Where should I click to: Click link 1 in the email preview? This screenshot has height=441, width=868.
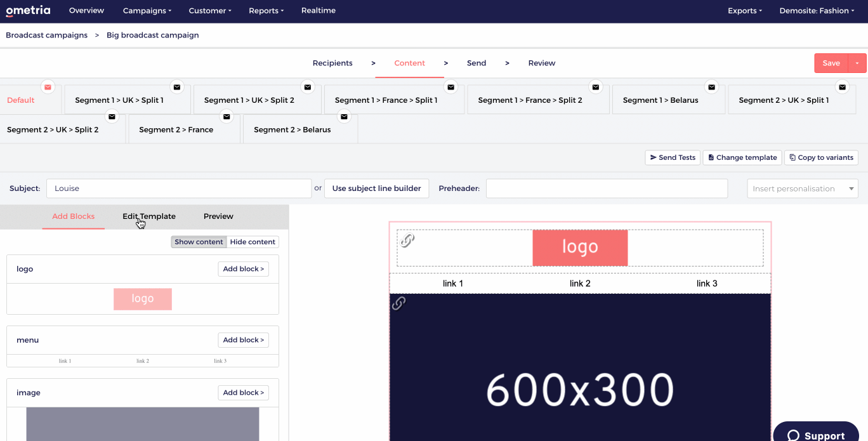point(453,284)
